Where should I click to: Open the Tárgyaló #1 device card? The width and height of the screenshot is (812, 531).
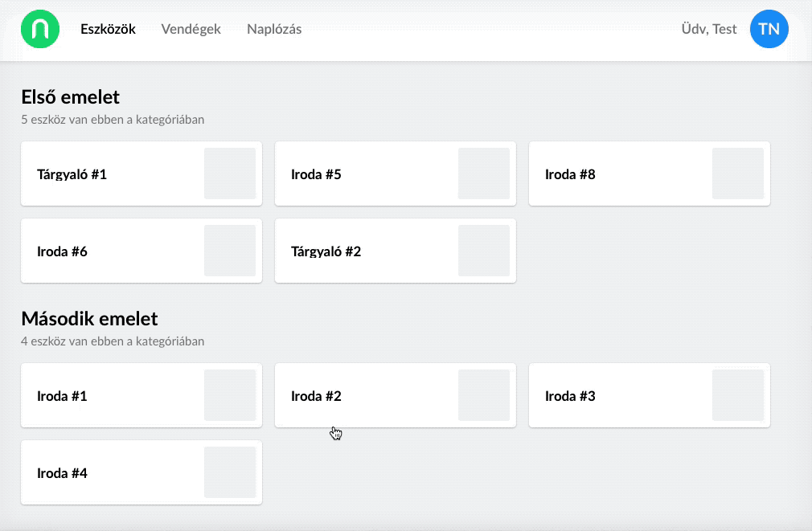point(113,174)
